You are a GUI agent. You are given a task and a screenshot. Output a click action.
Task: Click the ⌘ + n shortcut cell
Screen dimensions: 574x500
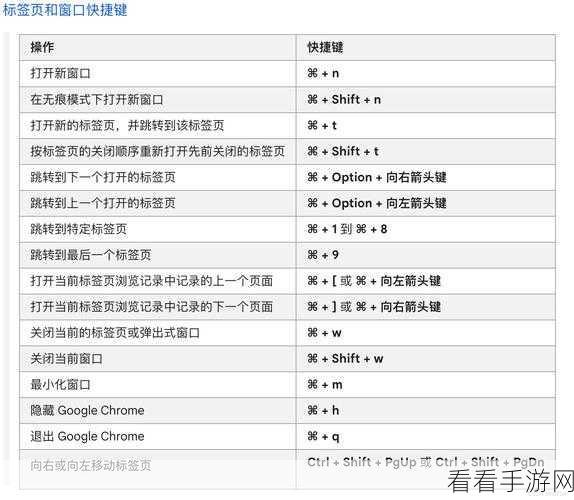[x=426, y=74]
